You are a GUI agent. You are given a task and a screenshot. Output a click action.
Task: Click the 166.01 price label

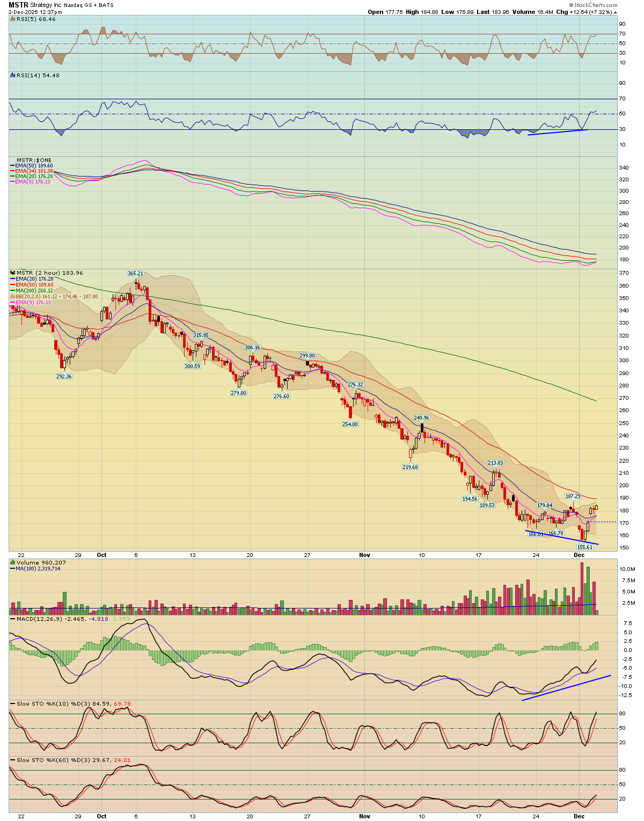click(536, 534)
